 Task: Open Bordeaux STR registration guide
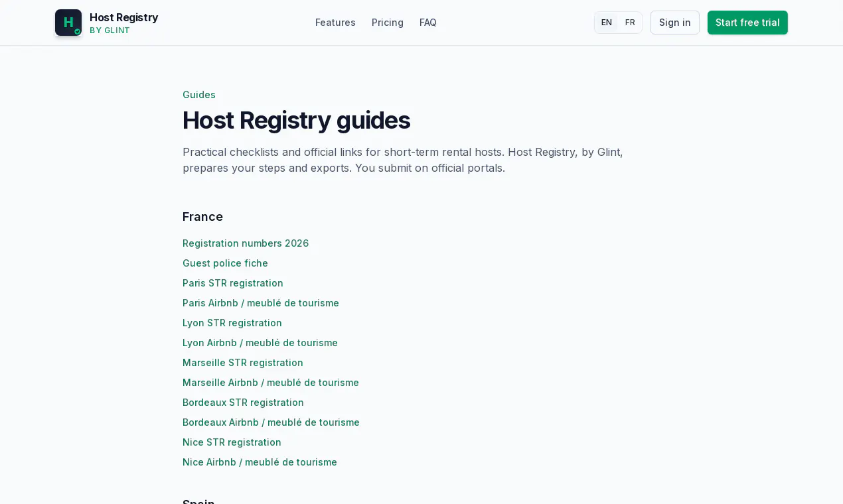[x=243, y=403]
